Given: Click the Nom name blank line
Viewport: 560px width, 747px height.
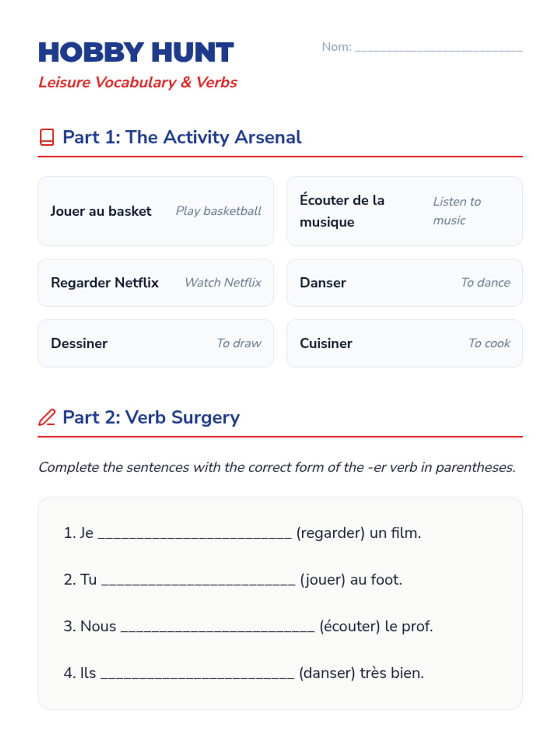Looking at the screenshot, I should [x=439, y=48].
